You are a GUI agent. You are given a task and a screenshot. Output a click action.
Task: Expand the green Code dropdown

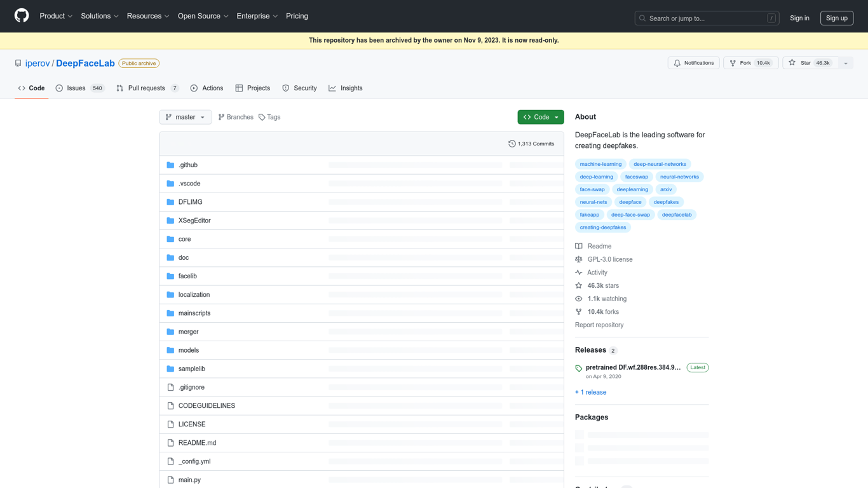pos(541,117)
